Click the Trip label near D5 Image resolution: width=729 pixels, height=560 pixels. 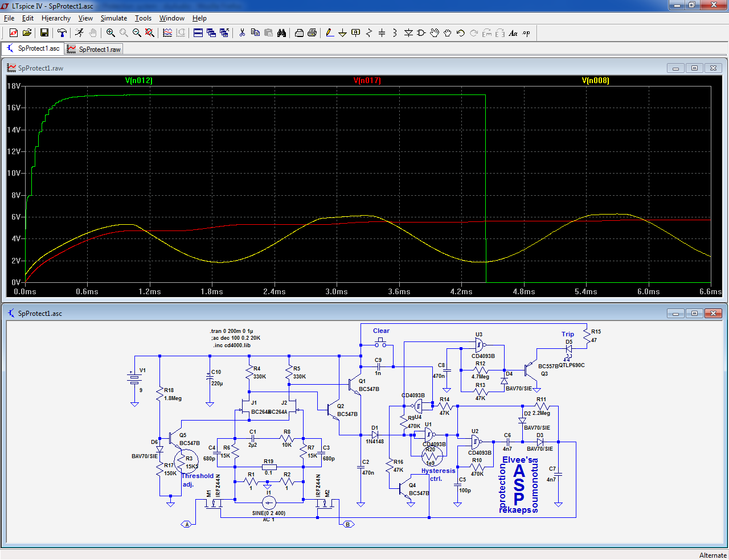tap(568, 334)
